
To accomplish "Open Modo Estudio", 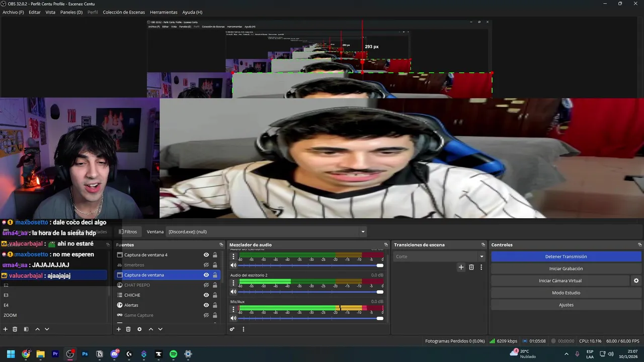I will pos(566,293).
